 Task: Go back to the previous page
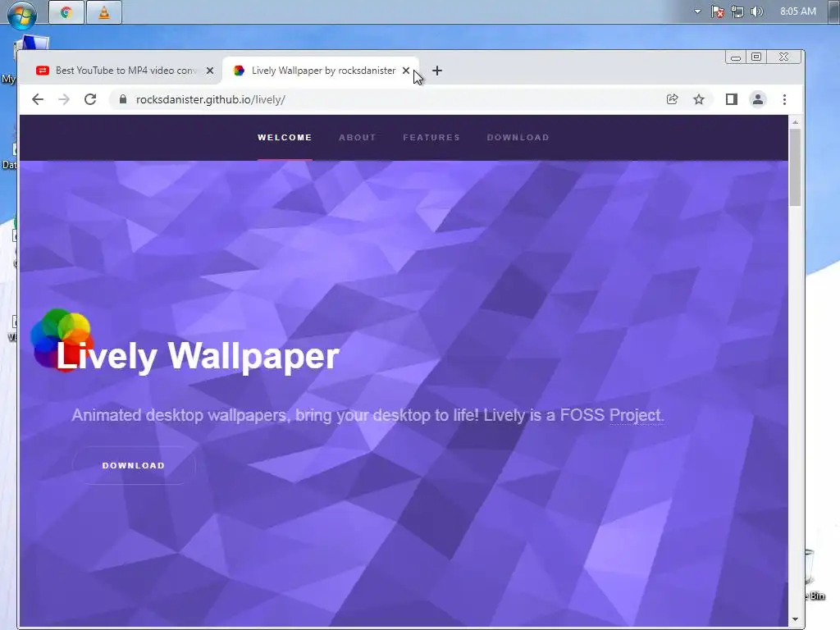(38, 99)
